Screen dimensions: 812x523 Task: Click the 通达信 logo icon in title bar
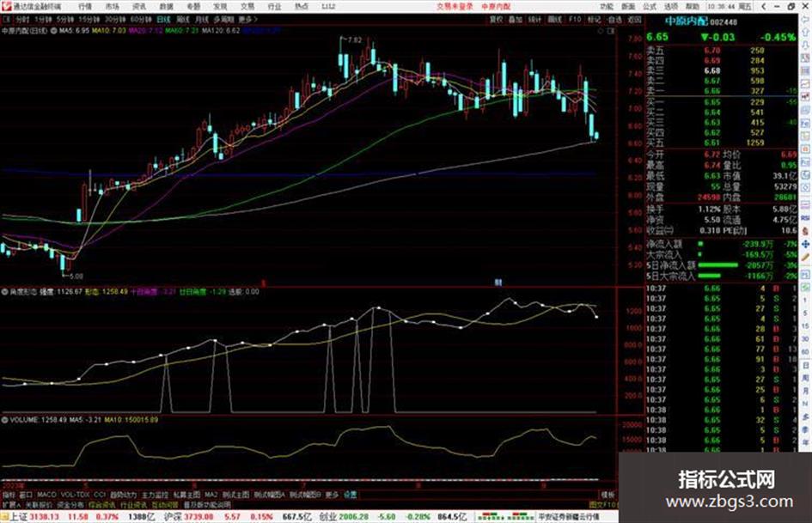(x=6, y=6)
